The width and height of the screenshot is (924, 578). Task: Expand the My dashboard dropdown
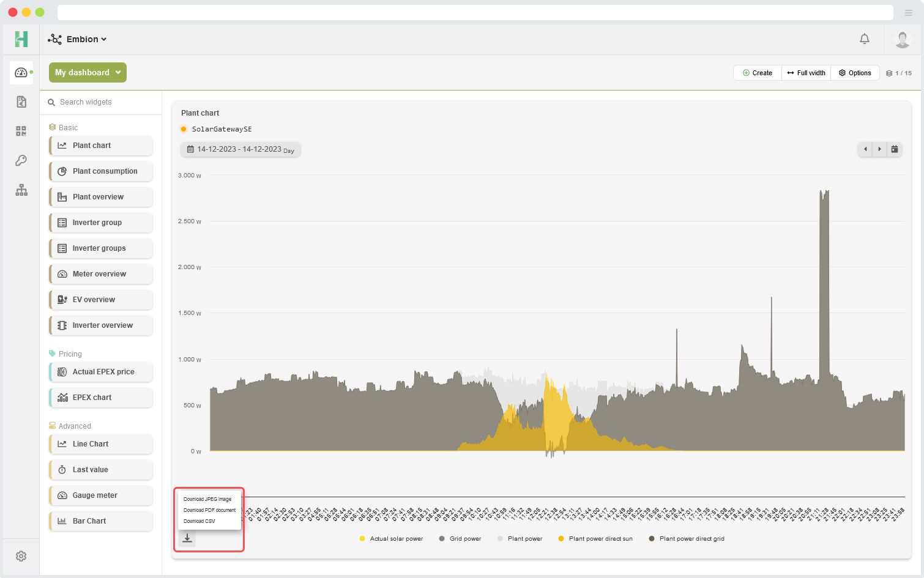[88, 72]
